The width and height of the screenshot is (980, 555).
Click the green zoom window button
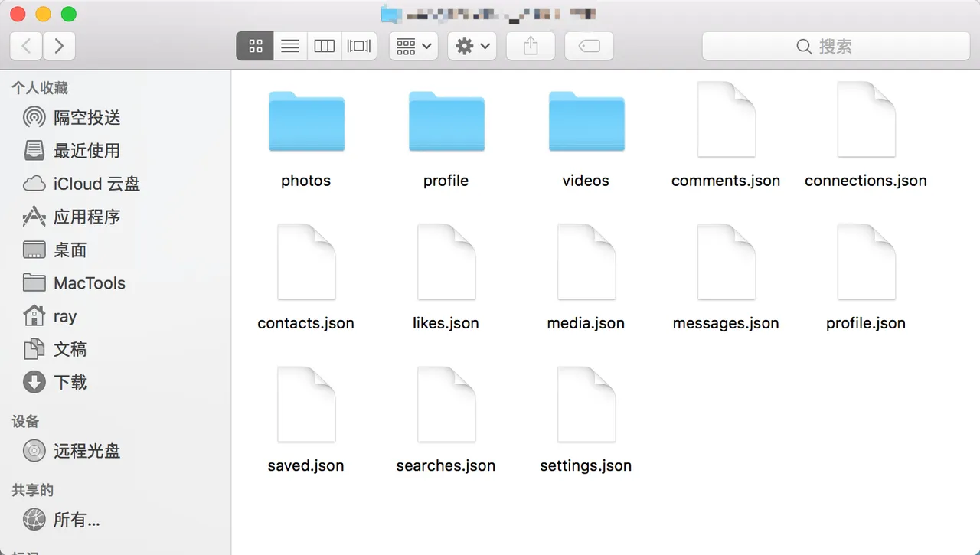(69, 14)
